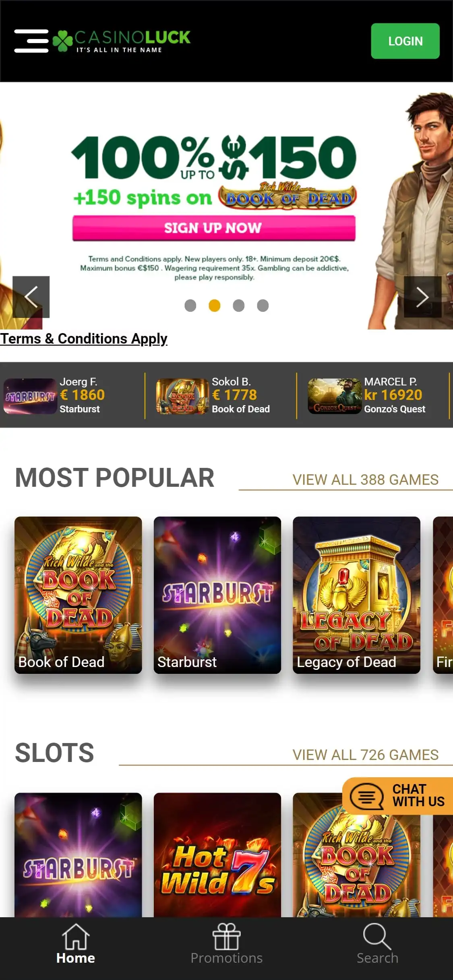Click Sokol B. Book of Dead winner entry

[x=221, y=395]
